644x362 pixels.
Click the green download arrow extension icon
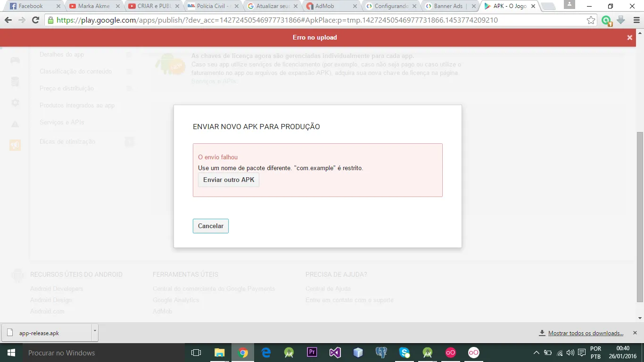click(x=621, y=20)
